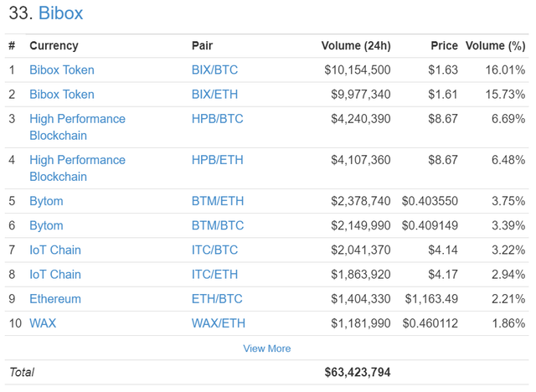Click the Volume (%) column header
The height and width of the screenshot is (392, 536).
pyautogui.click(x=495, y=46)
